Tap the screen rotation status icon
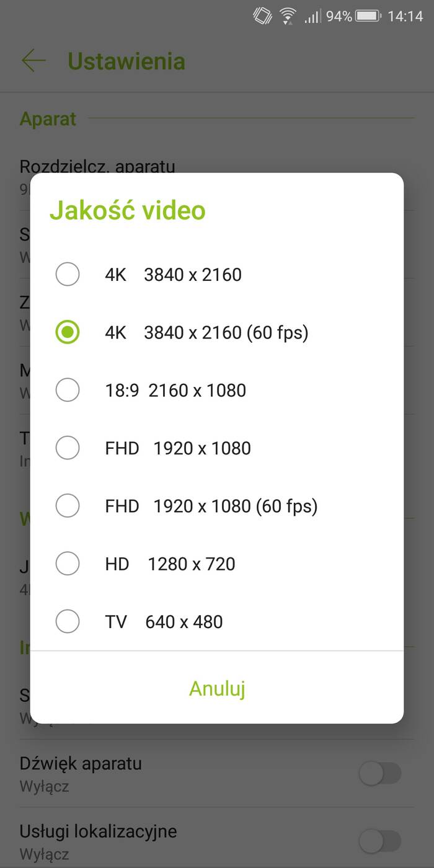The height and width of the screenshot is (868, 434). pyautogui.click(x=262, y=16)
